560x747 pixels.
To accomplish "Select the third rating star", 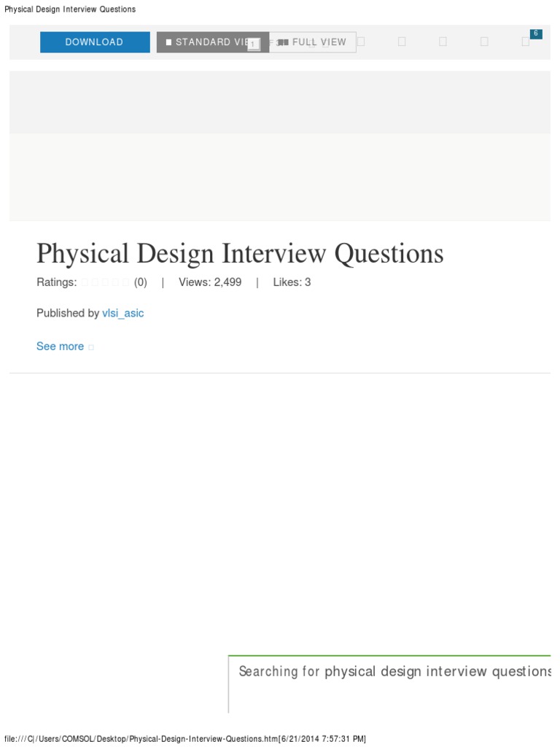I will click(105, 282).
